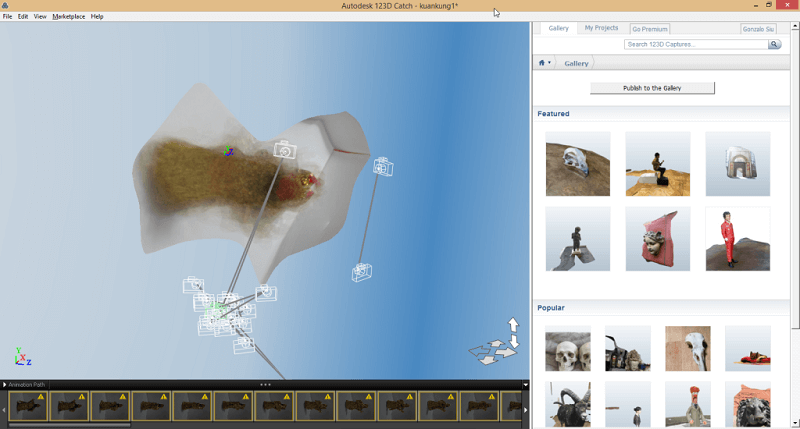
Task: Select the first photo thumbnail in the filmstrip
Action: point(28,406)
